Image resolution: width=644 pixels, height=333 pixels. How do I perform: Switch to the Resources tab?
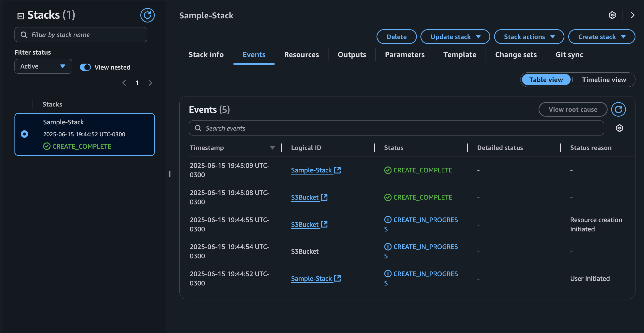[301, 55]
